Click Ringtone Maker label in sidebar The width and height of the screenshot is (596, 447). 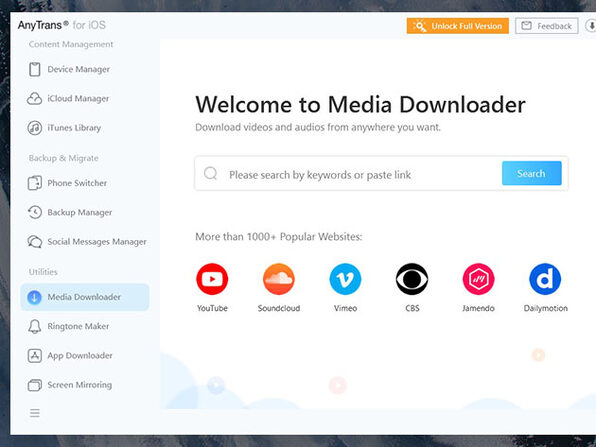pos(78,326)
